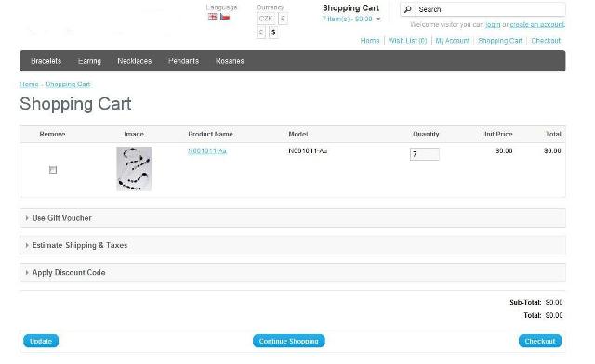Viewport: 595px width, 364px height.
Task: Click the header Shopping Cart heading
Action: click(x=351, y=8)
